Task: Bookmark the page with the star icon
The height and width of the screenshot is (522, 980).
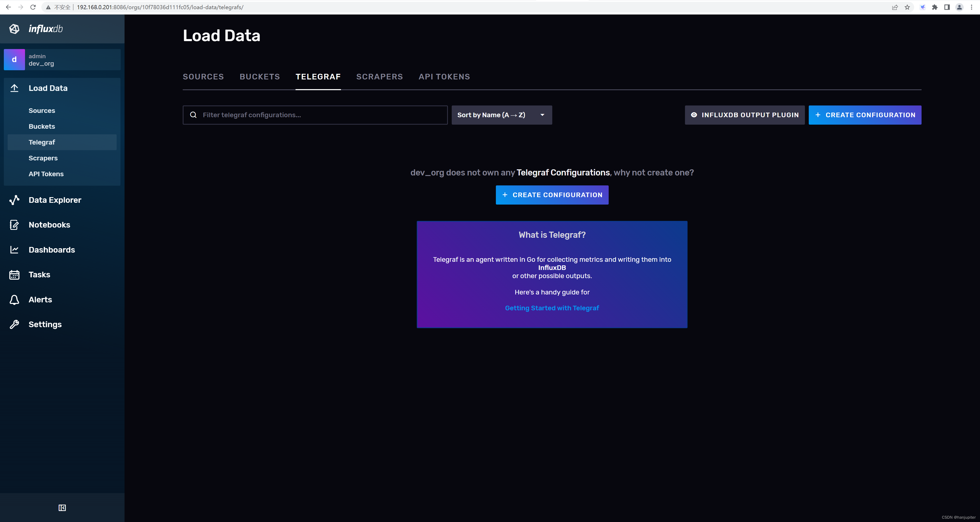Action: [907, 7]
